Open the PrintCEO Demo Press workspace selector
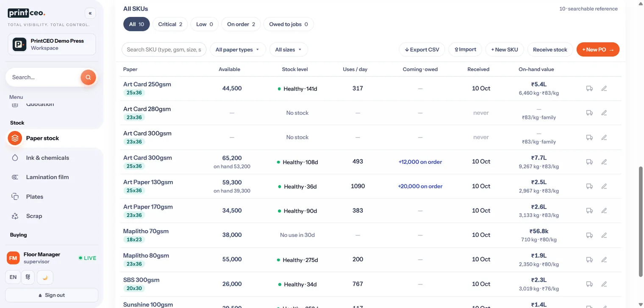 tap(52, 44)
